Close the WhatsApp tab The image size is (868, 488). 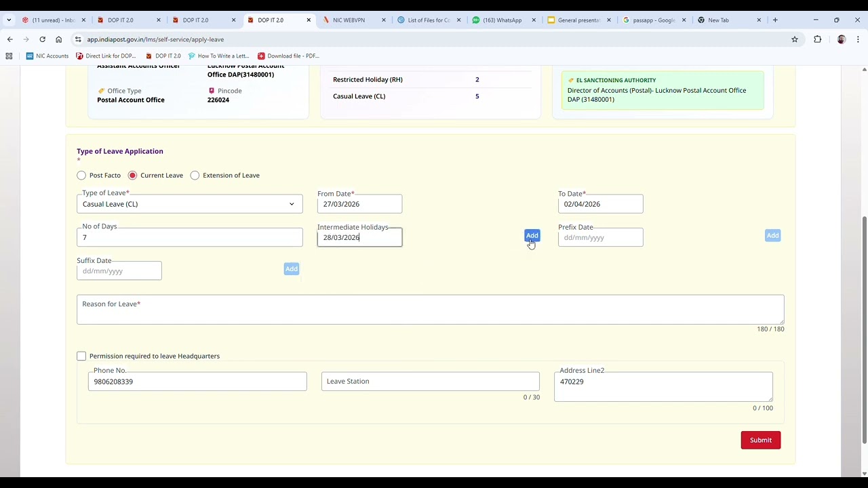click(x=534, y=20)
